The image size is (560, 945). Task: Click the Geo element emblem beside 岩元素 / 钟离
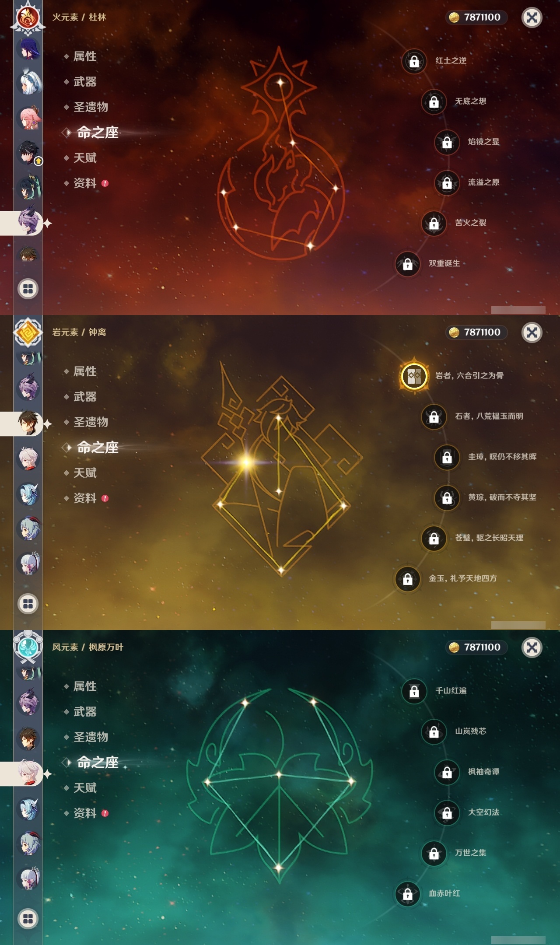(x=28, y=332)
